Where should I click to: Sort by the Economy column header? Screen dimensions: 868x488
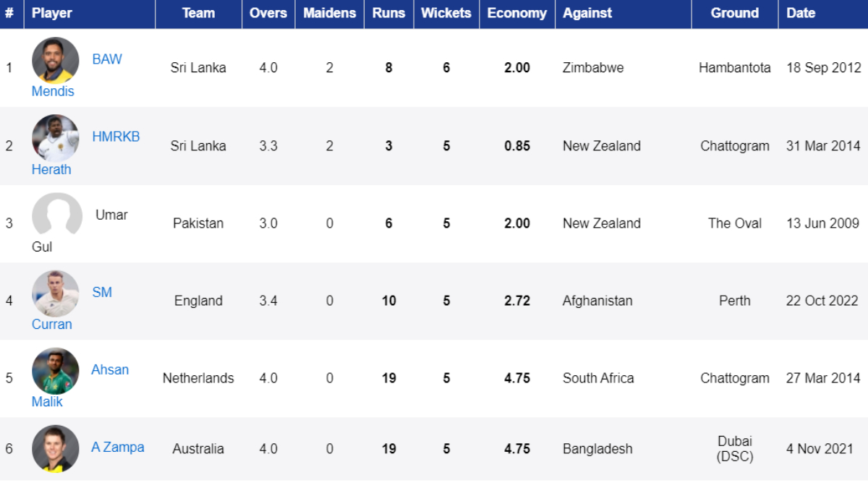coord(516,13)
